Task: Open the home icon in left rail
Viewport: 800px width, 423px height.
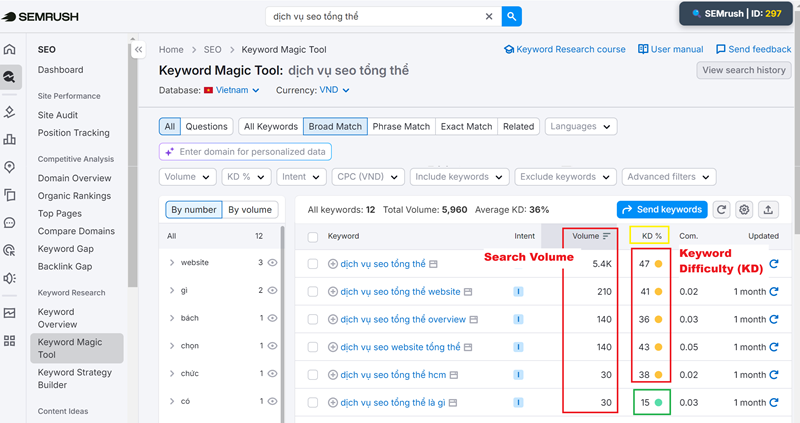Action: pyautogui.click(x=10, y=49)
